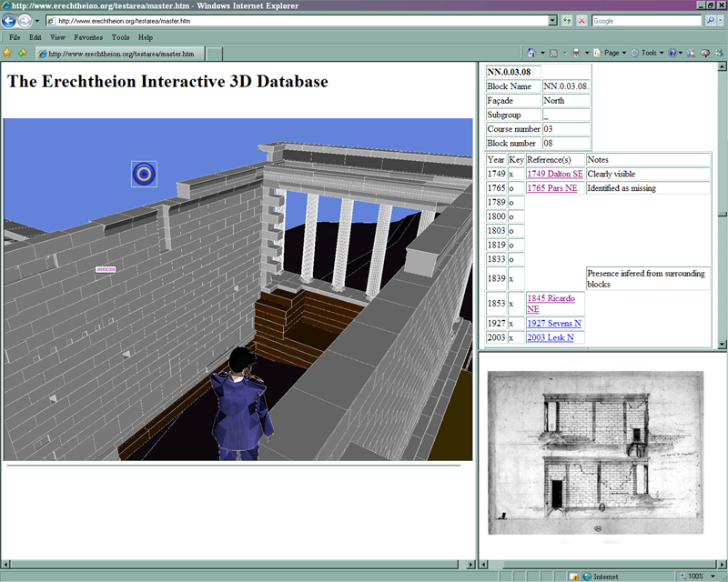
Task: Click the blue Help question mark icon
Action: pos(672,53)
